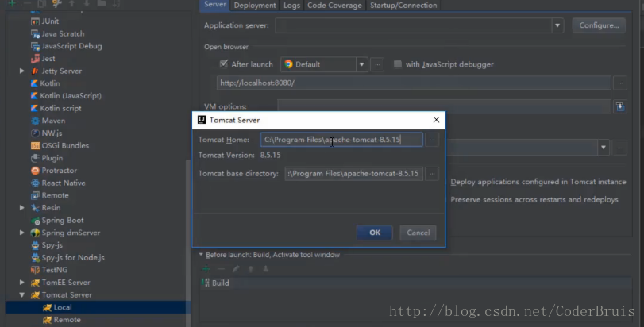The image size is (644, 327).
Task: Click the minus icon under Before launch
Action: tap(221, 269)
